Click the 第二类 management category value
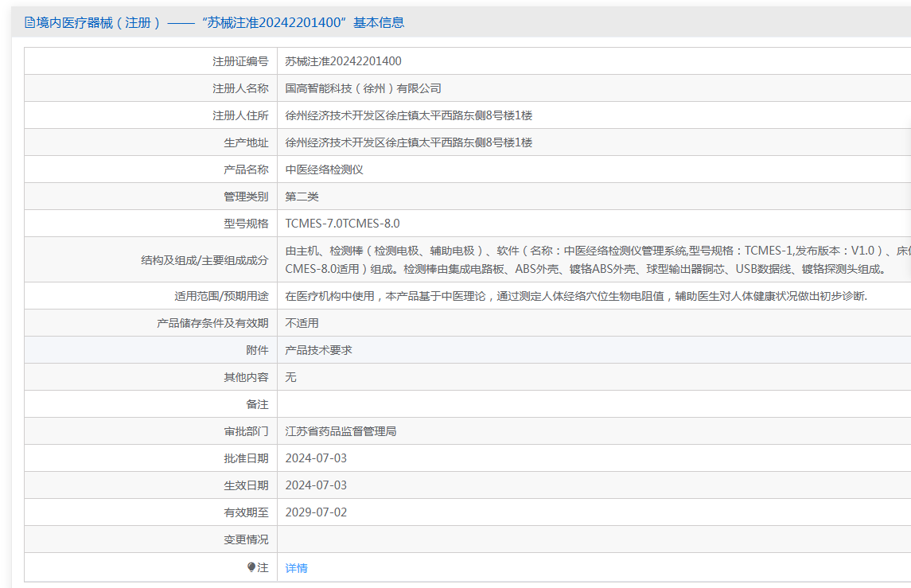The image size is (911, 588). coord(302,197)
